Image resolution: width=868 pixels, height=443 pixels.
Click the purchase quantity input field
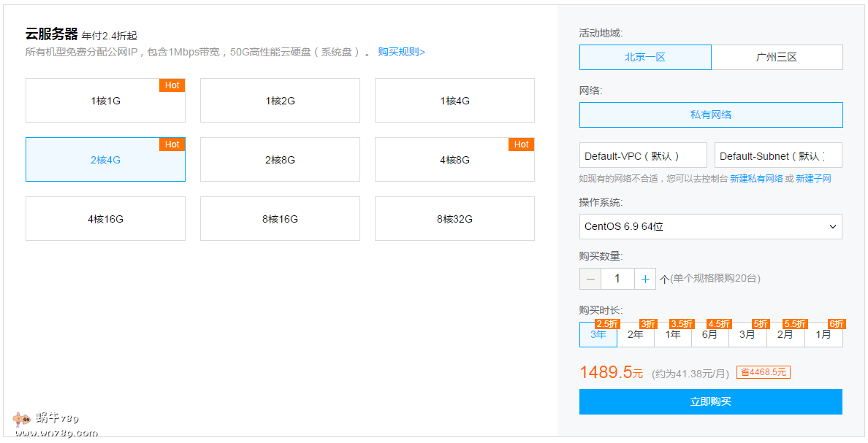pyautogui.click(x=617, y=279)
